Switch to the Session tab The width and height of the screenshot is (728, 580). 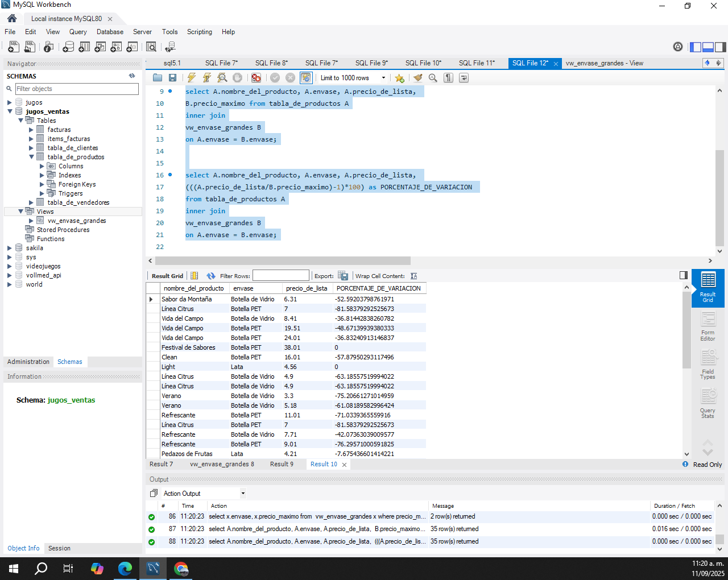pyautogui.click(x=59, y=548)
